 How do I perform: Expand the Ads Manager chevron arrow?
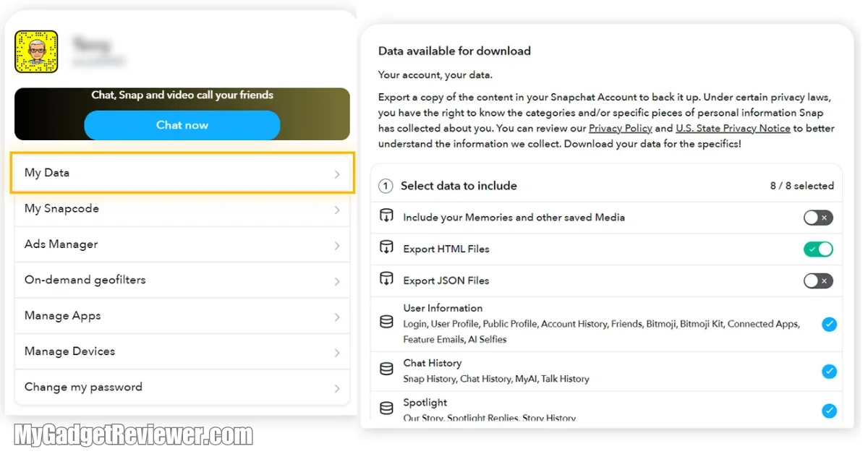337,246
